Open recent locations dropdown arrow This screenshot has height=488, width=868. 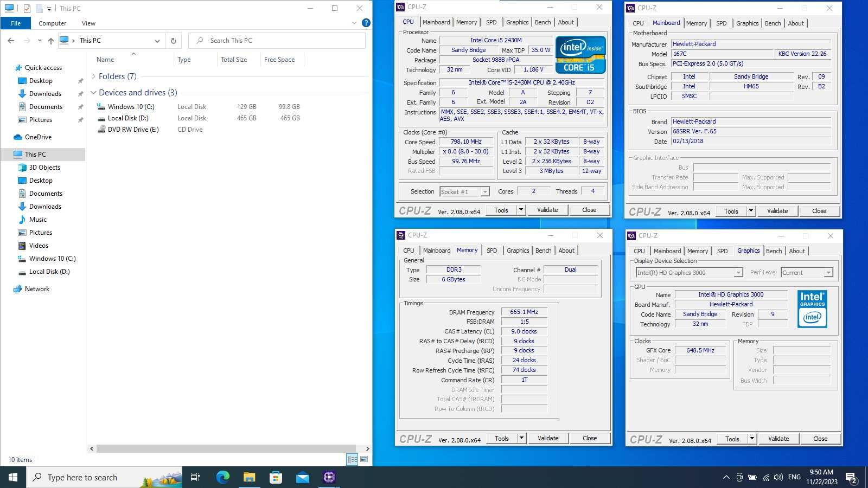click(x=40, y=41)
